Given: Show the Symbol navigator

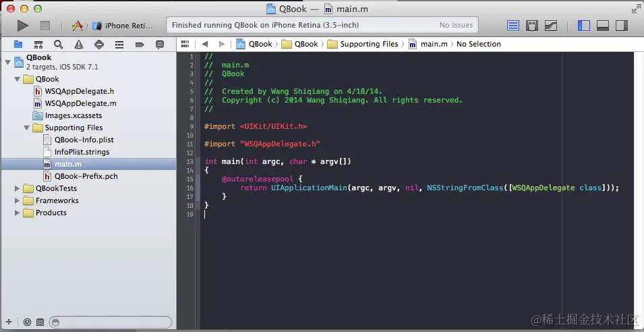Looking at the screenshot, I should (38, 45).
